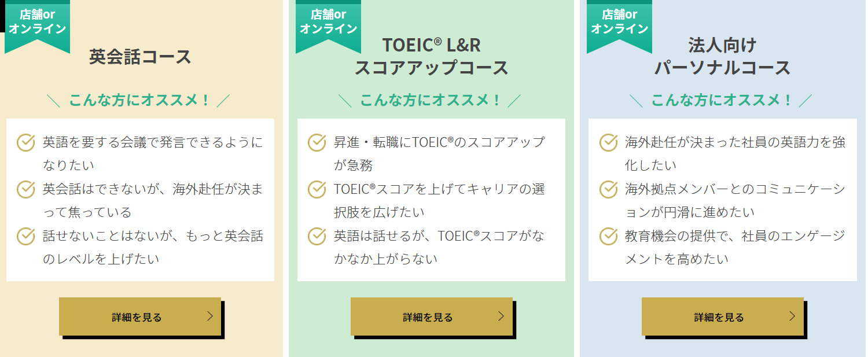Select the 法人向けパーソナルコース heading
This screenshot has height=357, width=868.
coord(722,56)
